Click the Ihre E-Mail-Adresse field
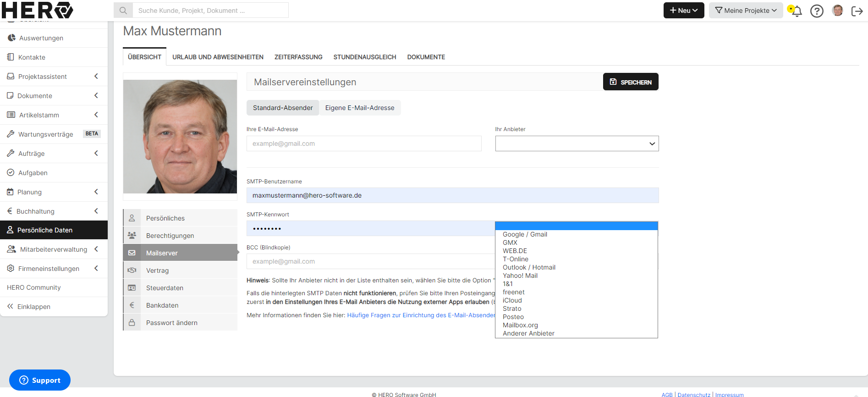Screen dimensions: 868x397 [x=364, y=143]
